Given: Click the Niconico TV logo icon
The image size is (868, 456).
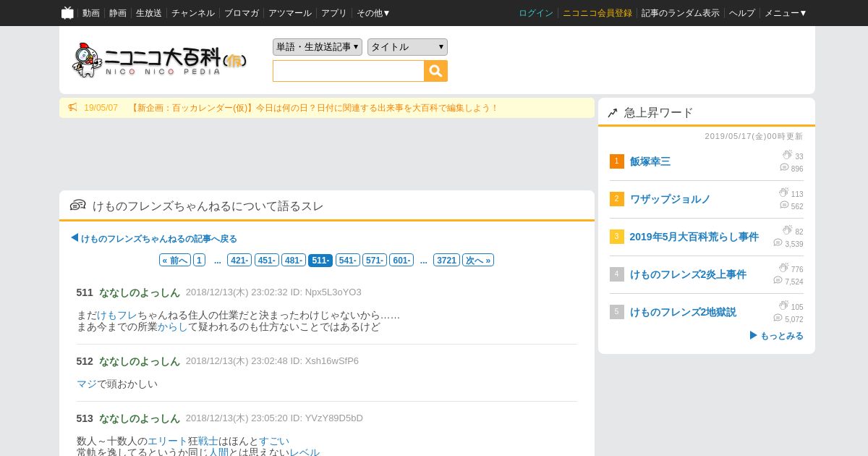Looking at the screenshot, I should tap(67, 13).
